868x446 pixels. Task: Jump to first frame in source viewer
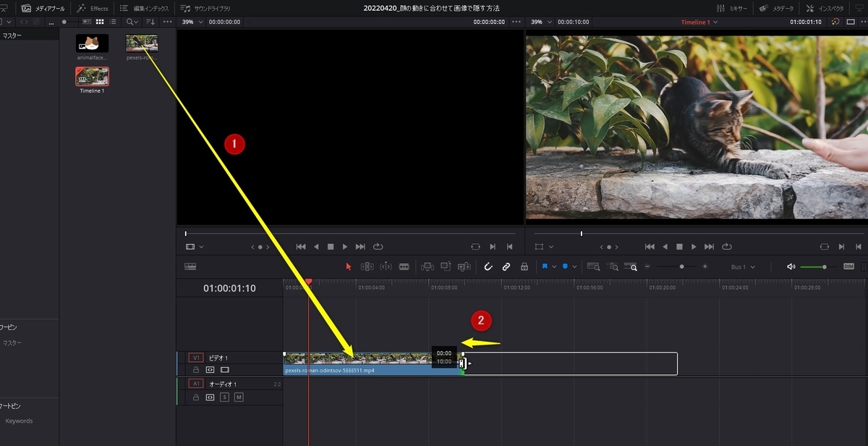tap(301, 246)
